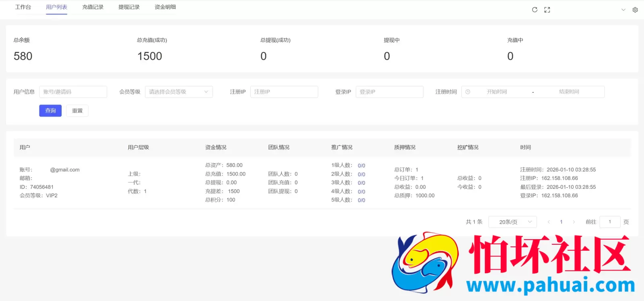
Task: Click 团队人数: 0 text
Action: (x=283, y=174)
